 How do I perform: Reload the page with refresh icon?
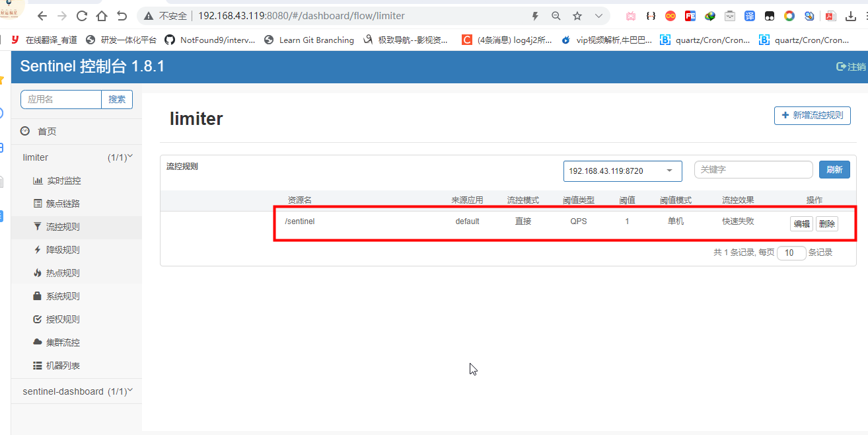[x=82, y=16]
